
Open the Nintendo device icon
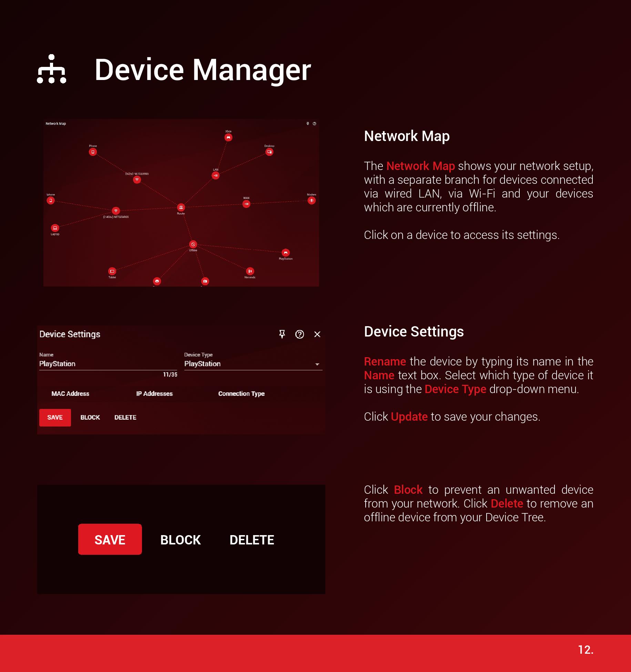[250, 271]
